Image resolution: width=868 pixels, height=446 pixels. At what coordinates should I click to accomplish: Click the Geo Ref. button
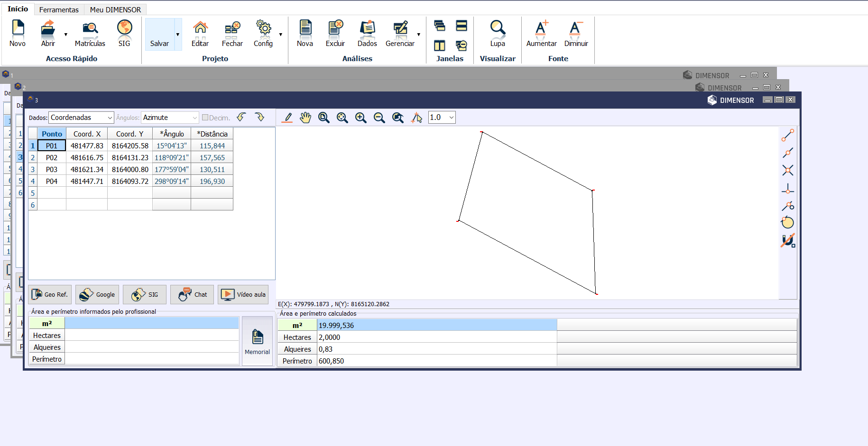[50, 294]
